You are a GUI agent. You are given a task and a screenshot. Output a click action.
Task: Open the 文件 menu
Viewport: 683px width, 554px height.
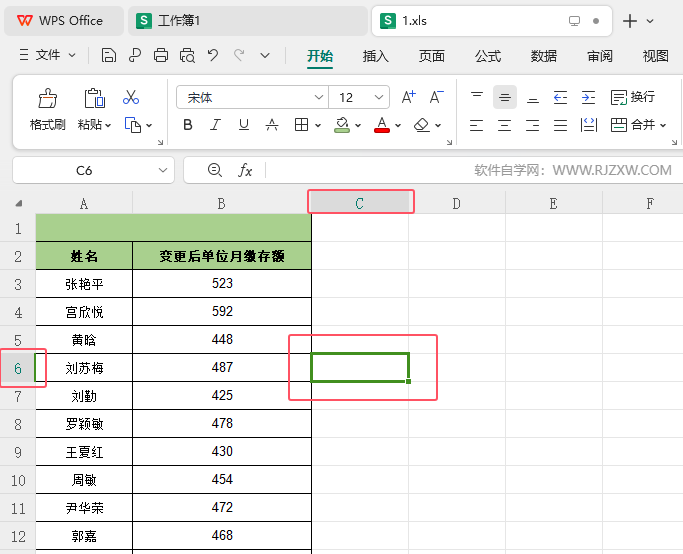click(x=47, y=55)
